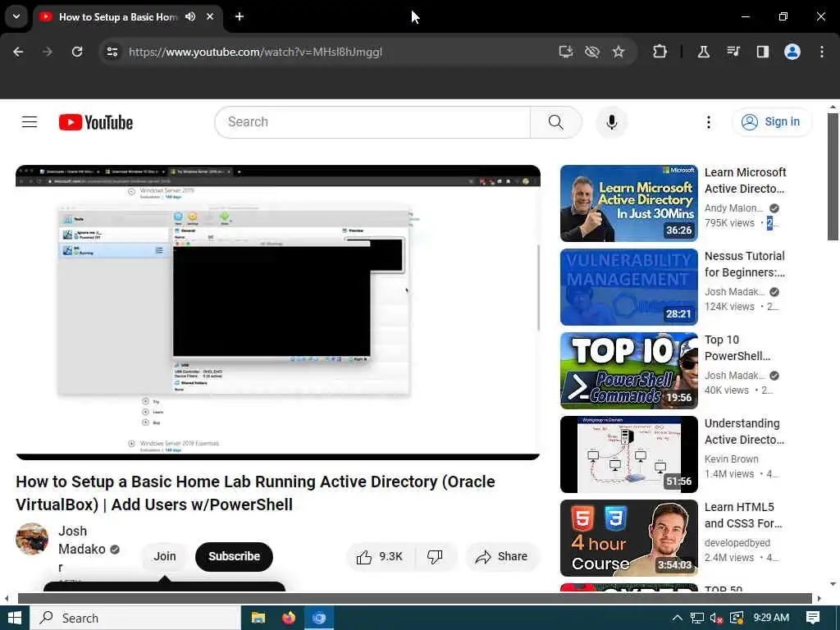The image size is (840, 630).
Task: Subscribe to the channel
Action: tap(234, 557)
